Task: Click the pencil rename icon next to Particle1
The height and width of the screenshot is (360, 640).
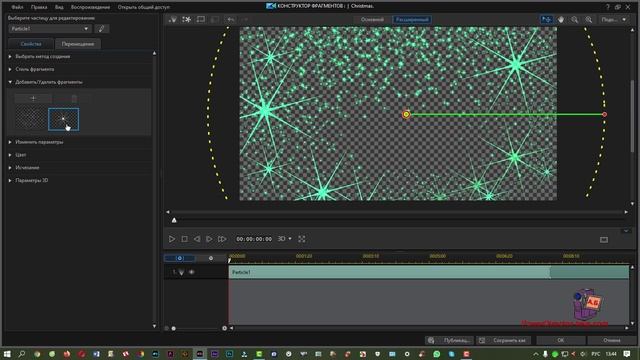Action: click(102, 29)
